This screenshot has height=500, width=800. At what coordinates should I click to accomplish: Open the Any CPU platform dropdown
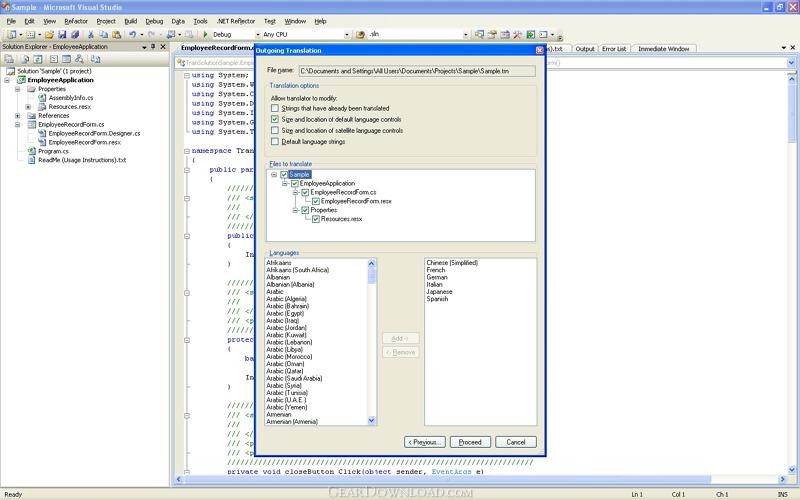coord(347,34)
